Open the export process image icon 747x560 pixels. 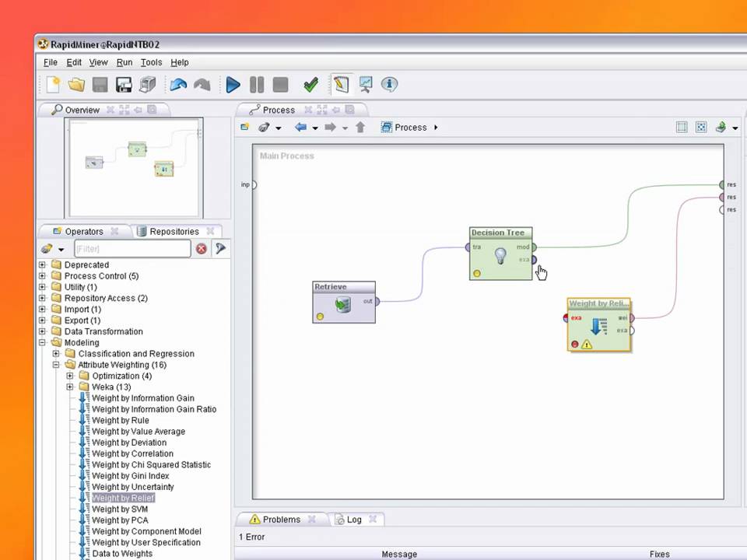coord(721,127)
